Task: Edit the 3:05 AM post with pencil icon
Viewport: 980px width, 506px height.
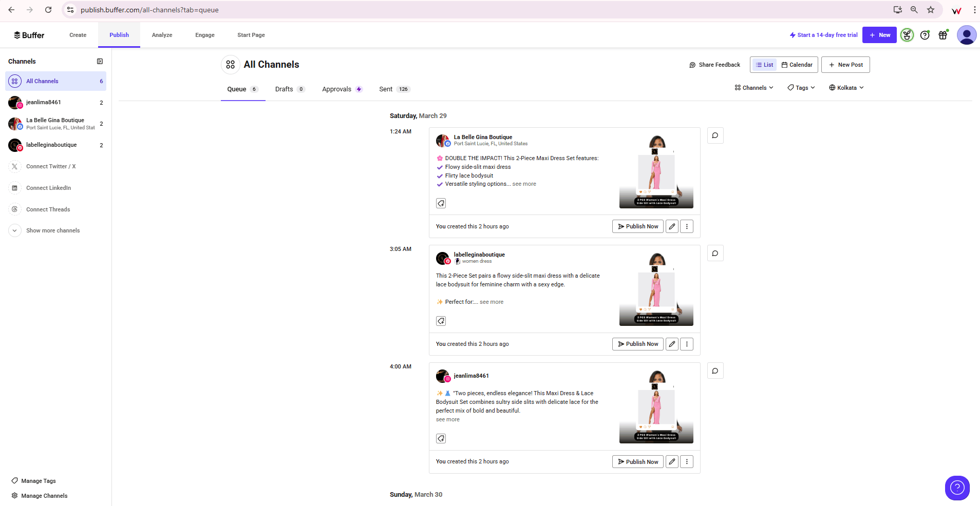Action: pos(672,344)
